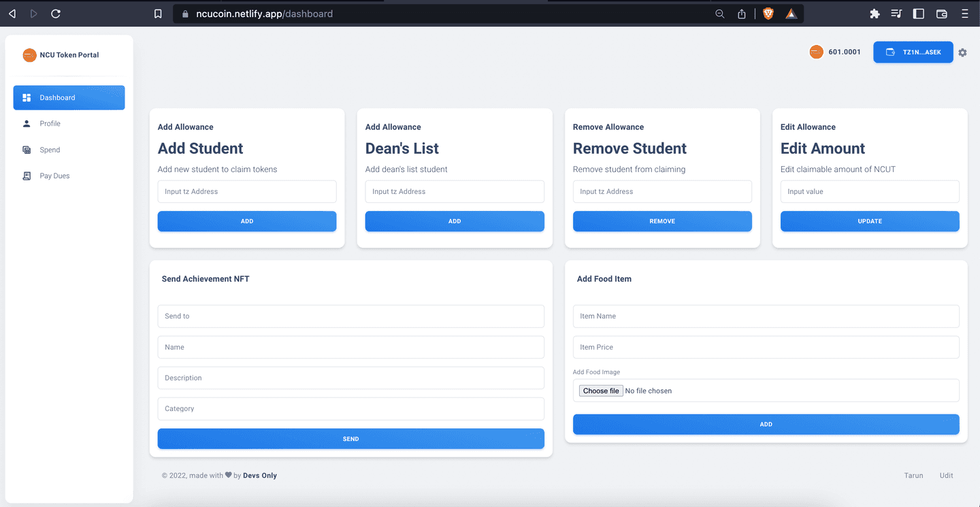Focus the Send to field
Screen dimensions: 980x507
351,316
